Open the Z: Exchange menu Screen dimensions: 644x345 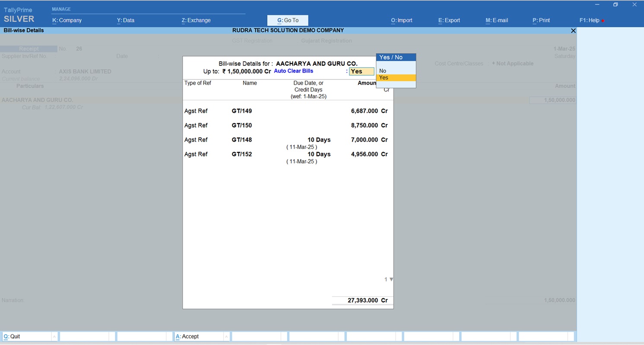[196, 20]
